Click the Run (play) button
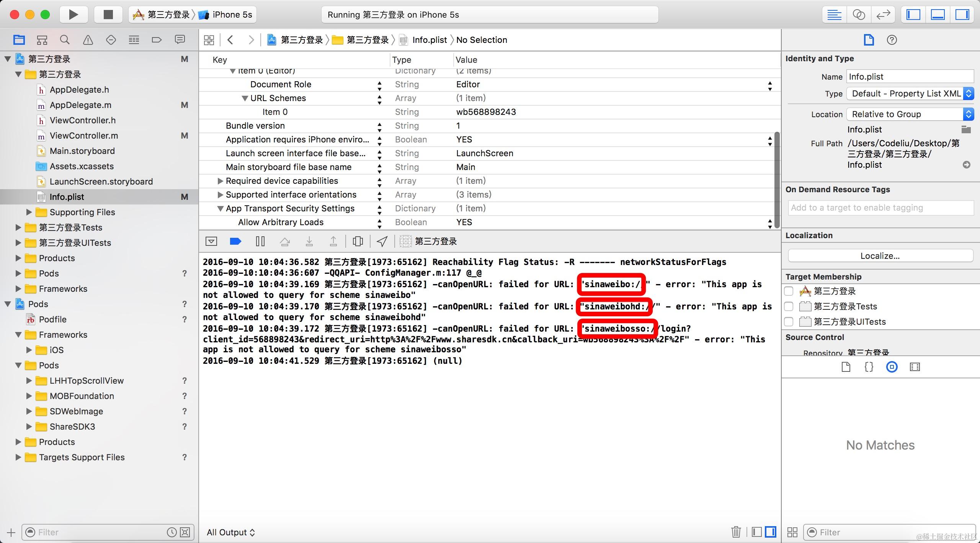 [73, 15]
